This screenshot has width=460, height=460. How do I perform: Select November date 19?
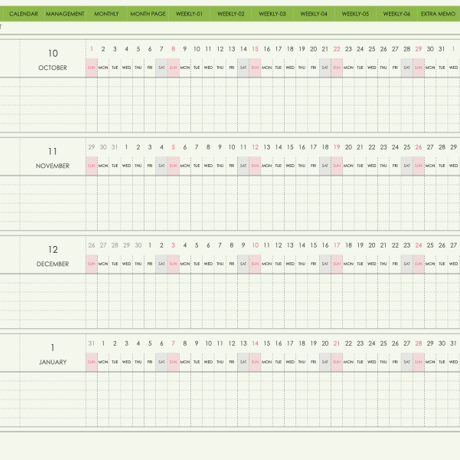[x=337, y=147]
